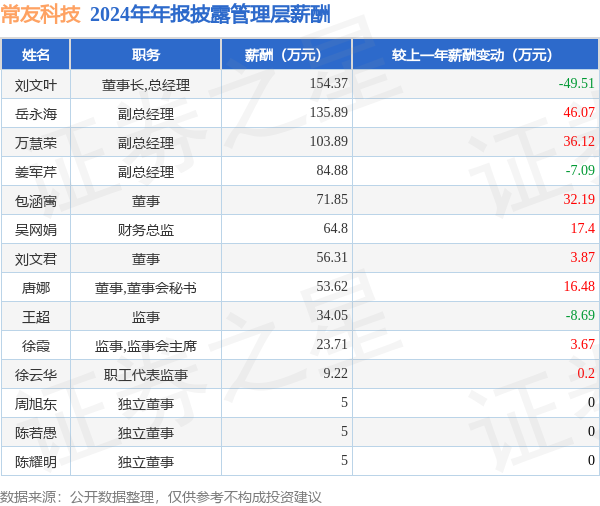The width and height of the screenshot is (600, 506).
Task: Click change value 0.2
Action: click(x=586, y=373)
